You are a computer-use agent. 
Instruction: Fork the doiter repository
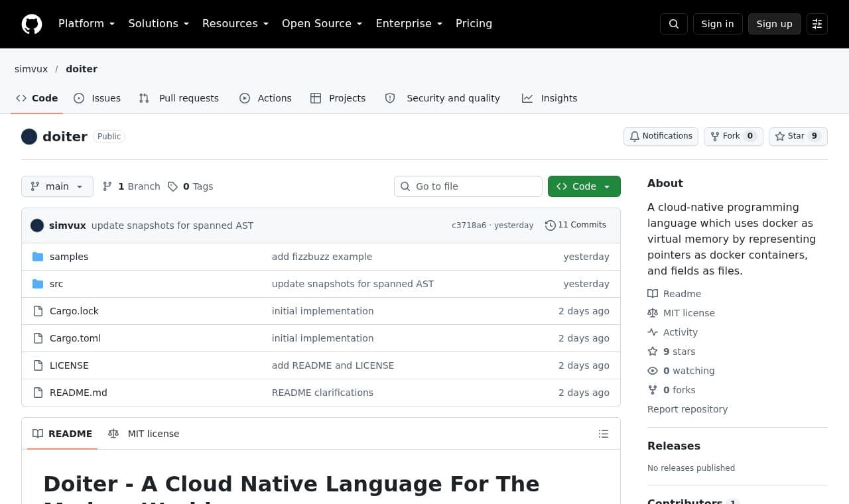(x=734, y=136)
